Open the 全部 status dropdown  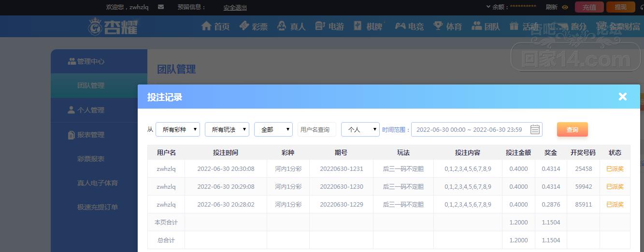pyautogui.click(x=273, y=129)
